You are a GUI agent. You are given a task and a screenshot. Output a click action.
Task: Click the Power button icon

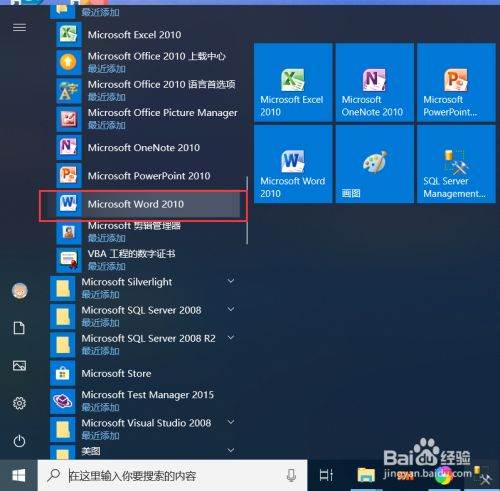pos(19,441)
